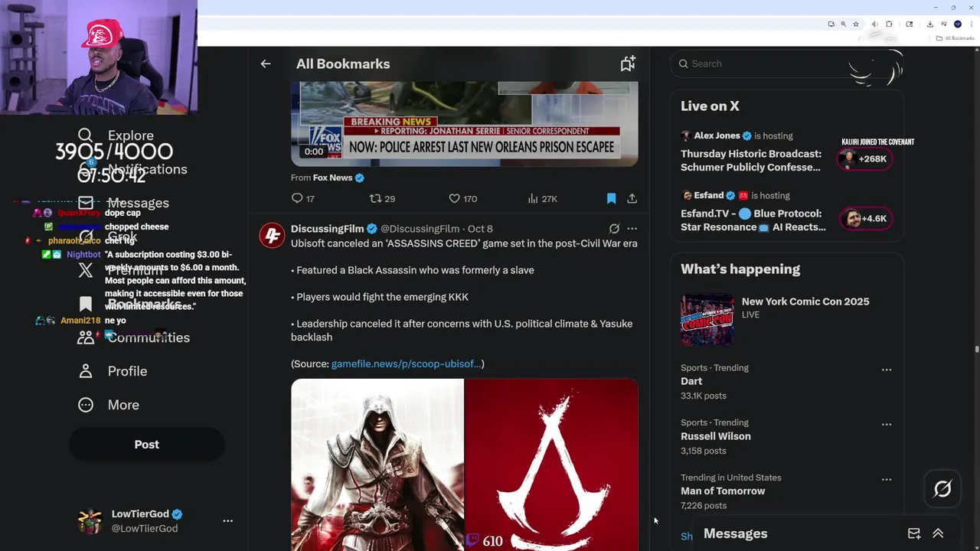Open the browser downloads icon

tap(929, 24)
